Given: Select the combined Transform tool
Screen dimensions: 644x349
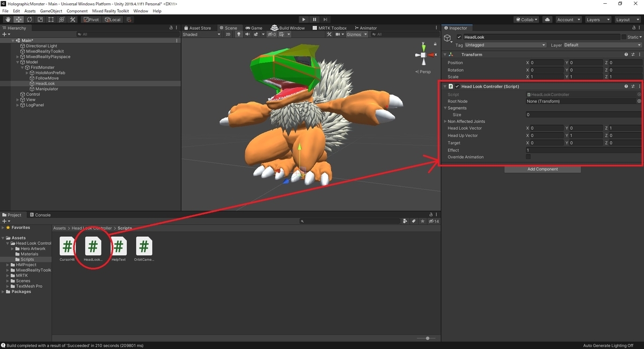Looking at the screenshot, I should 61,19.
